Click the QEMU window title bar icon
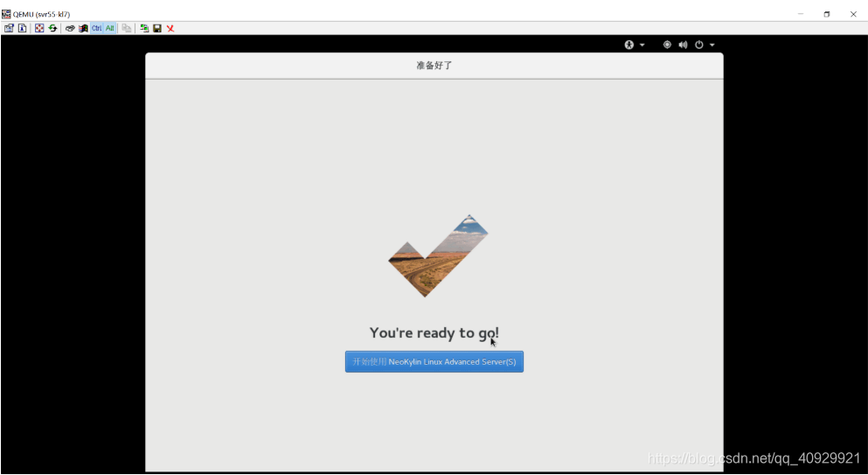 (6, 14)
